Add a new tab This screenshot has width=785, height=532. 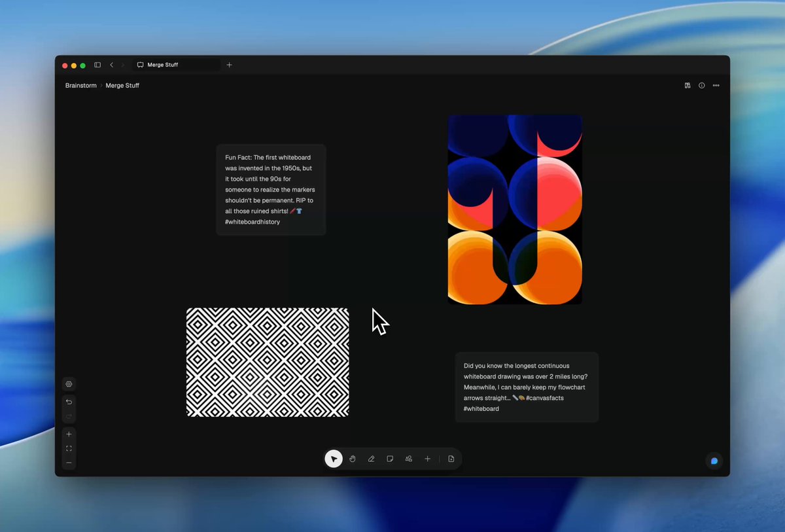pyautogui.click(x=229, y=65)
